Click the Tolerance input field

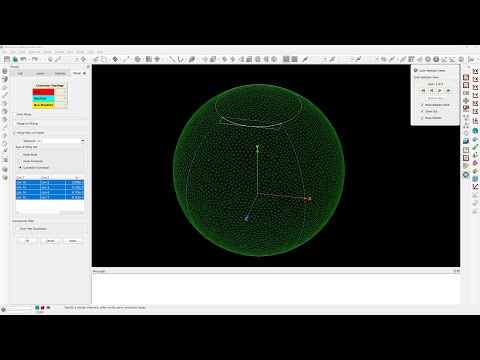(59, 141)
